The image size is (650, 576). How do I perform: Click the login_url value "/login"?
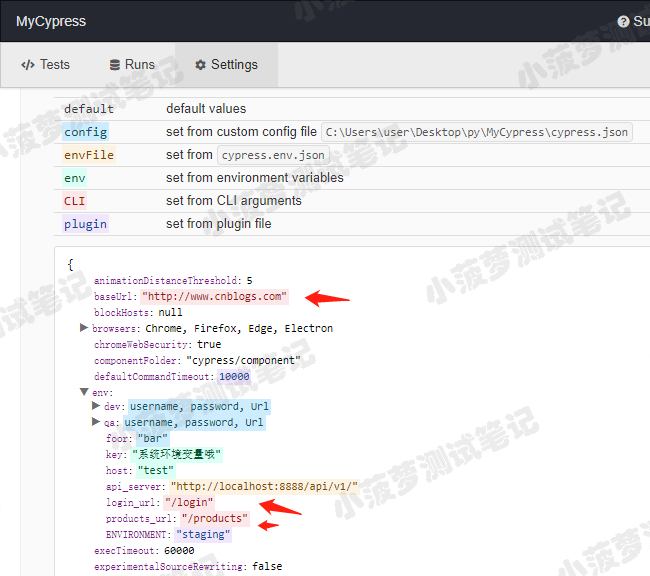click(189, 503)
